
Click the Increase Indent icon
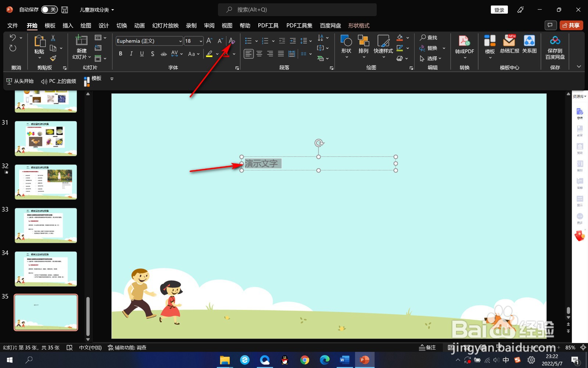point(293,41)
